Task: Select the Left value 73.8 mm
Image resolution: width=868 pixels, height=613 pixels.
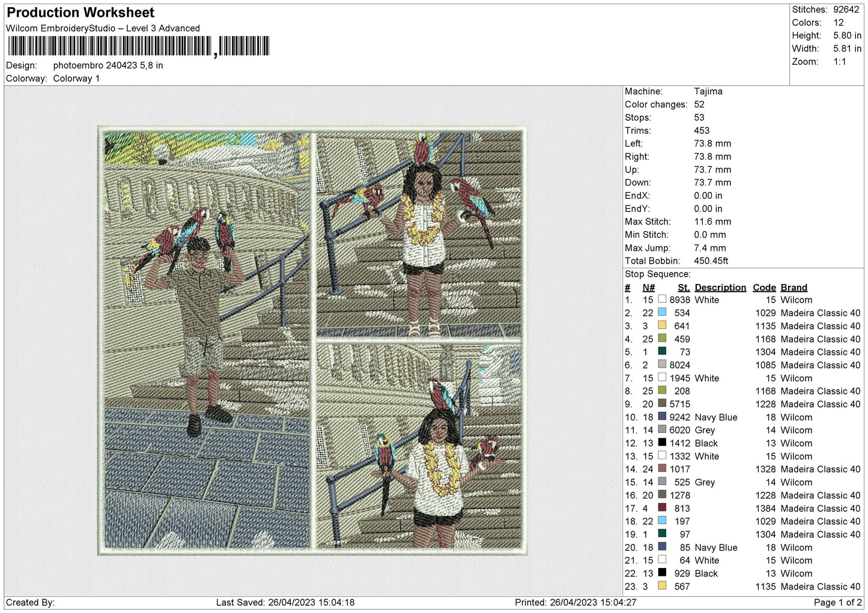Action: (x=712, y=143)
